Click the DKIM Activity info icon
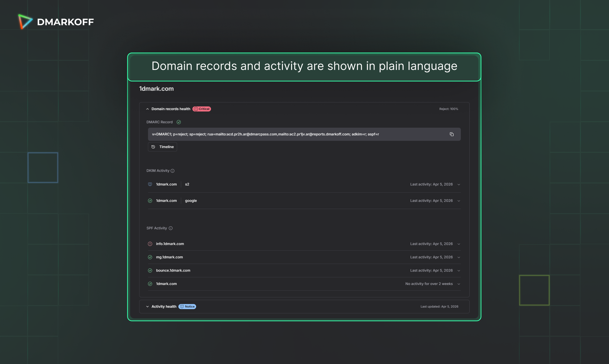 click(173, 171)
